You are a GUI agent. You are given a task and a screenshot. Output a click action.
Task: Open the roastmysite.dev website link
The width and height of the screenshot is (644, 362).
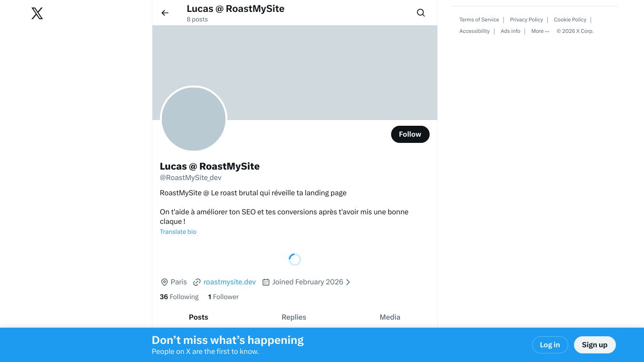[230, 282]
